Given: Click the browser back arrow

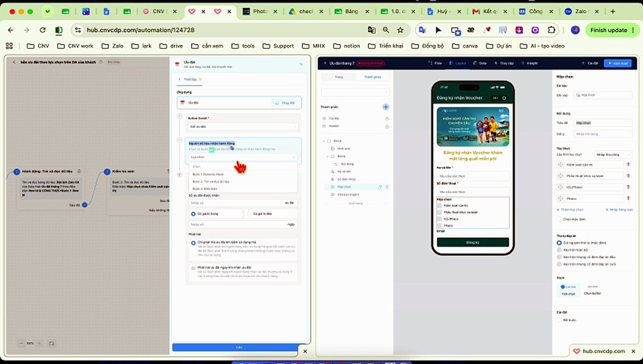Looking at the screenshot, I should point(11,30).
